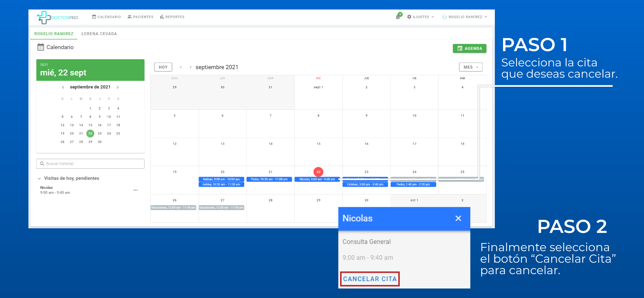Click the DoctorPro logo

pyautogui.click(x=57, y=17)
